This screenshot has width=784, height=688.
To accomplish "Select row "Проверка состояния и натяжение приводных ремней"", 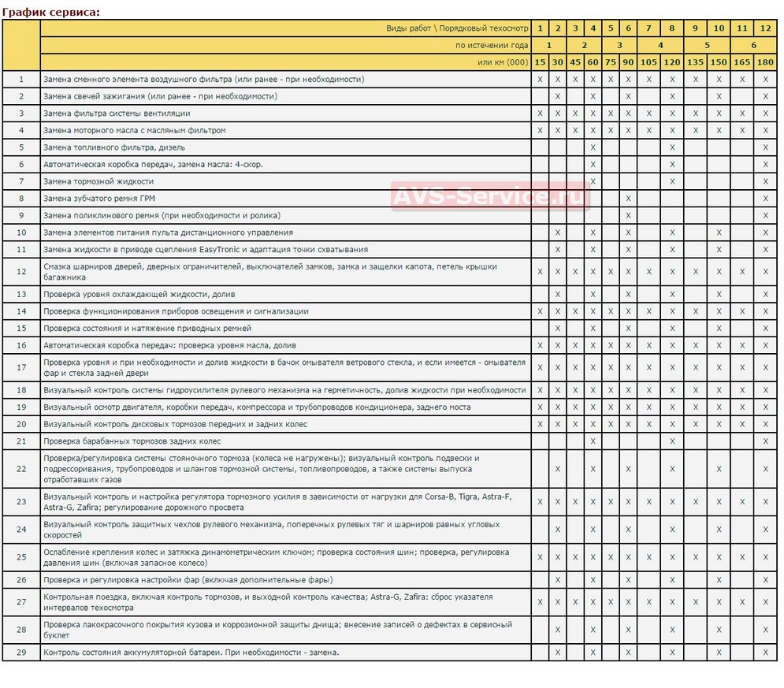I will pyautogui.click(x=390, y=329).
